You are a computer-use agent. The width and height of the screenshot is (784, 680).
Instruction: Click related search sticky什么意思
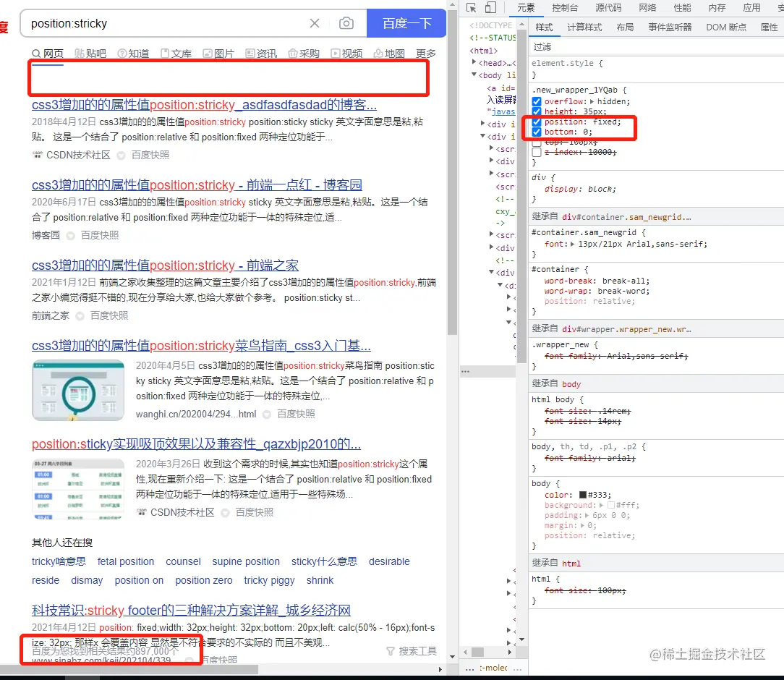(x=324, y=561)
